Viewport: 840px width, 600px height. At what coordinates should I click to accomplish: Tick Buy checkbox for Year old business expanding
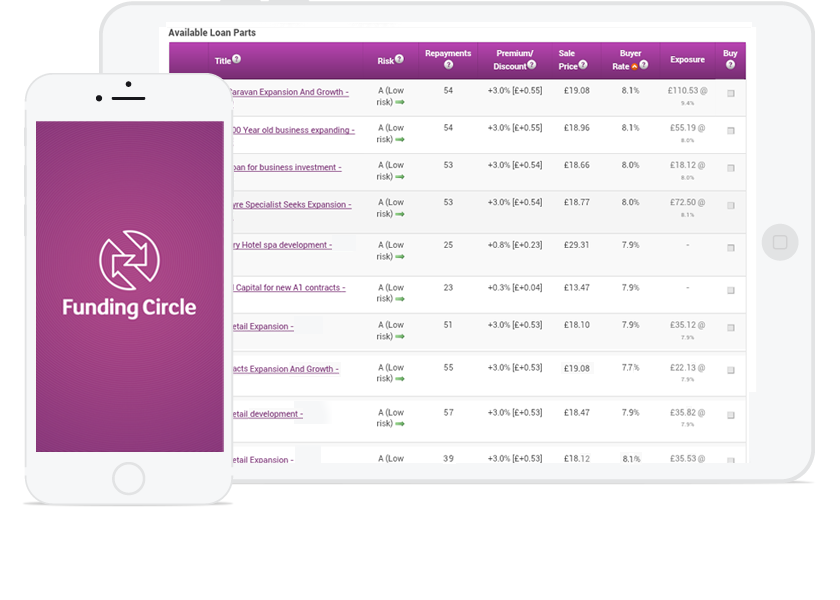(731, 131)
